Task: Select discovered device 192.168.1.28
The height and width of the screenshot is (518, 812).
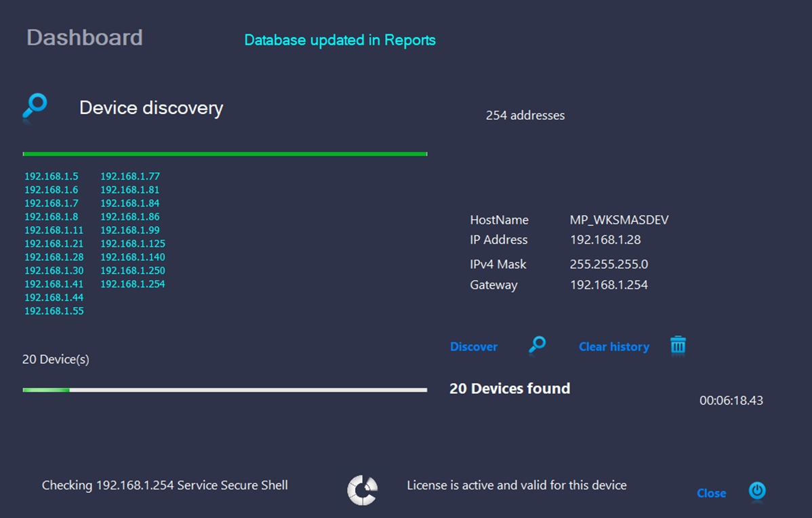Action: click(x=54, y=257)
